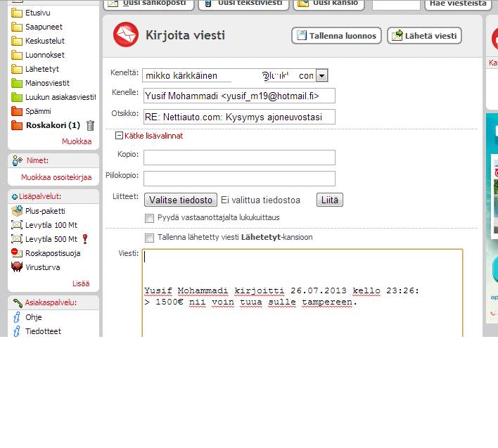
Task: Open the Saapuneet folder icon
Action: 17,27
